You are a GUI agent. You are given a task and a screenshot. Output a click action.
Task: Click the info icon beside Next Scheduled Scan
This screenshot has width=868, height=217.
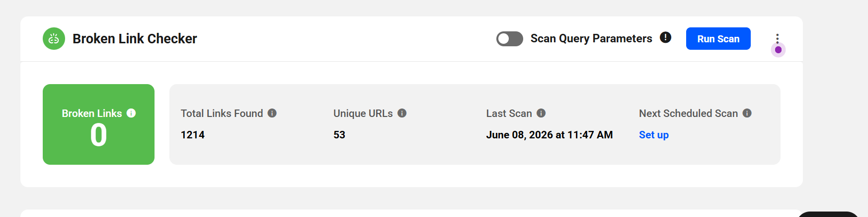(747, 113)
